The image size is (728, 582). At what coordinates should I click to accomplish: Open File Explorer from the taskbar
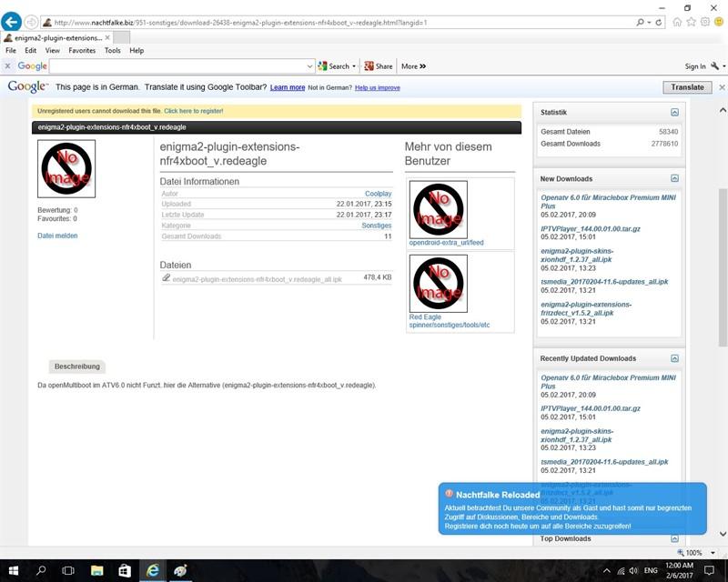(96, 570)
